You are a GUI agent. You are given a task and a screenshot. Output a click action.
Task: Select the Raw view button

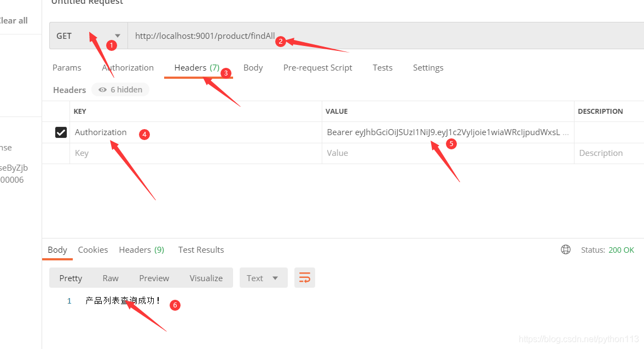pyautogui.click(x=111, y=278)
